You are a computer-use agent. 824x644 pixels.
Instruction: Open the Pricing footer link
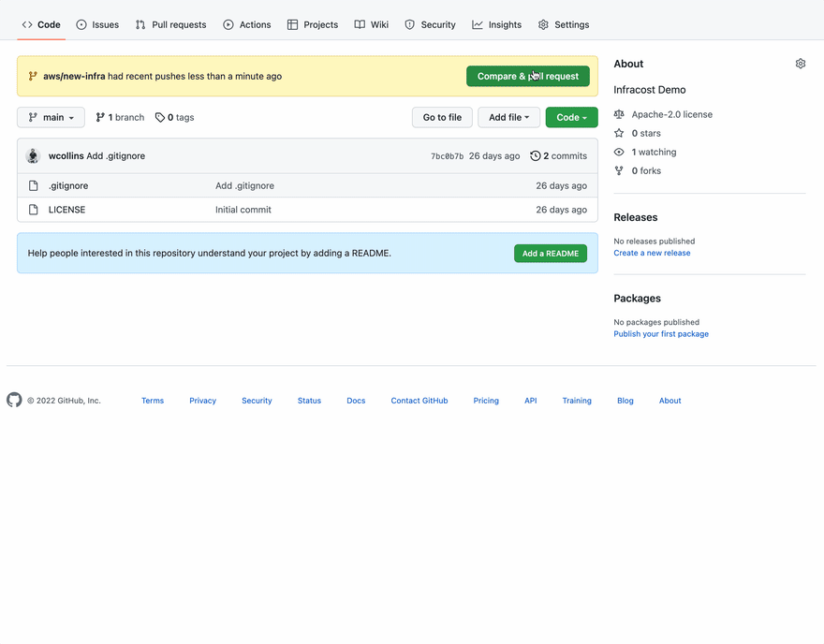pyautogui.click(x=486, y=401)
